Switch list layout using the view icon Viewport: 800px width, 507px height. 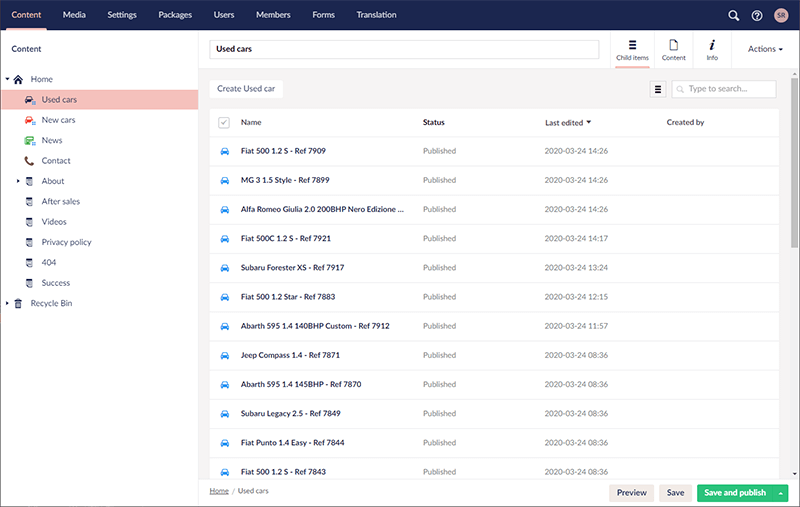pos(658,89)
